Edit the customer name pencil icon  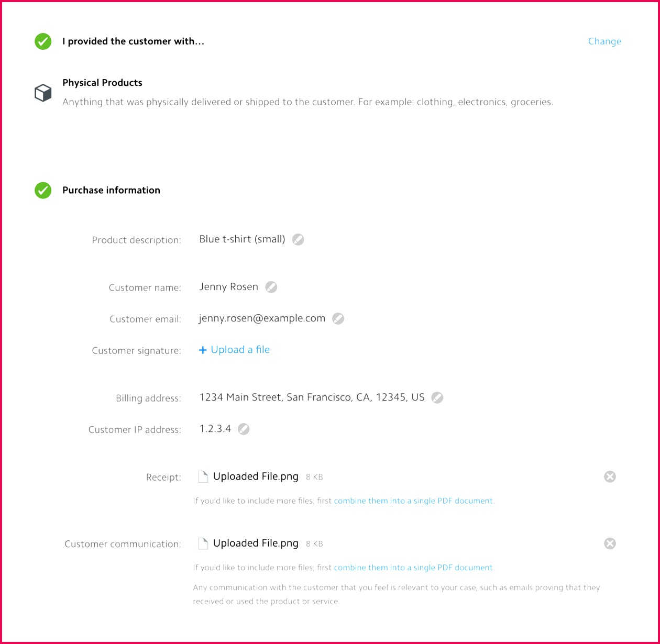[271, 287]
